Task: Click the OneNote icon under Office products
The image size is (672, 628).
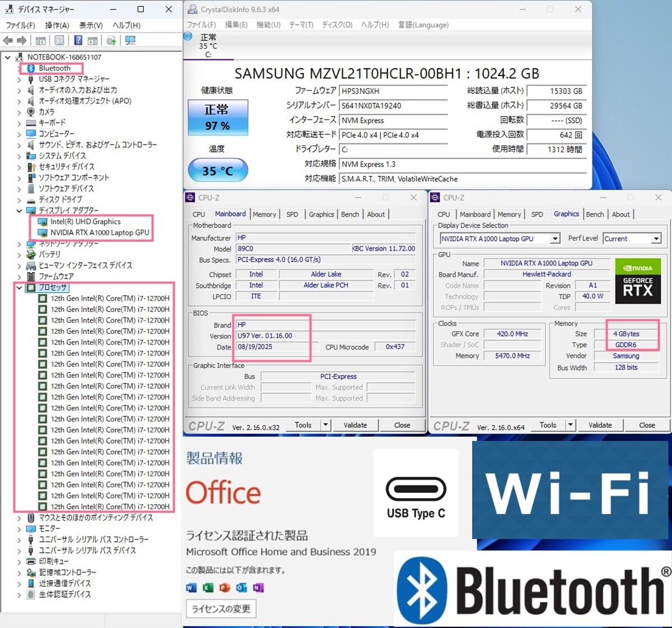Action: tap(258, 588)
